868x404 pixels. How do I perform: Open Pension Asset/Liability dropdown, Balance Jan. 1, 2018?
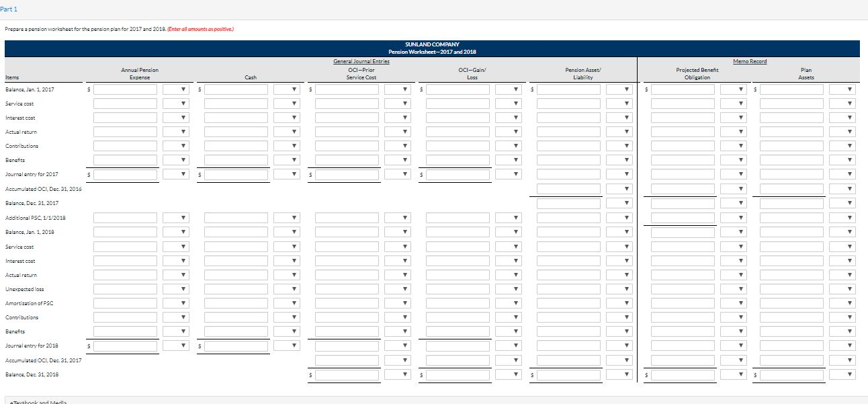point(618,232)
